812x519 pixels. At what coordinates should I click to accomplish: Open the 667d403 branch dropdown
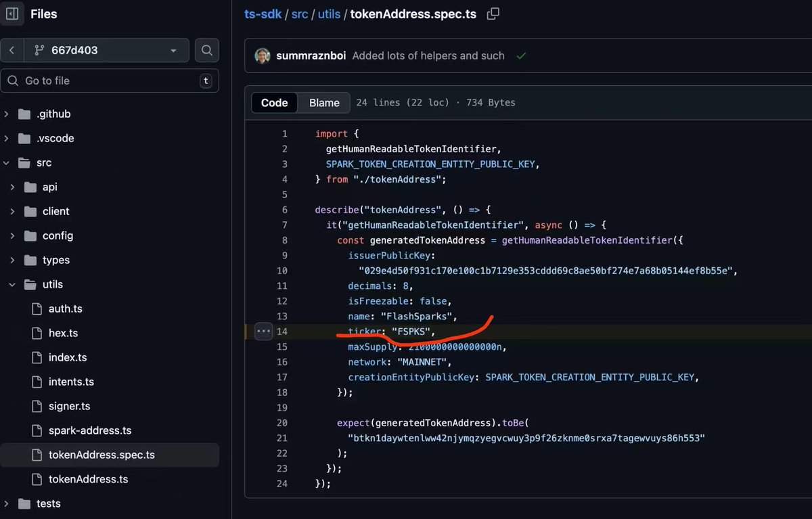click(x=106, y=50)
